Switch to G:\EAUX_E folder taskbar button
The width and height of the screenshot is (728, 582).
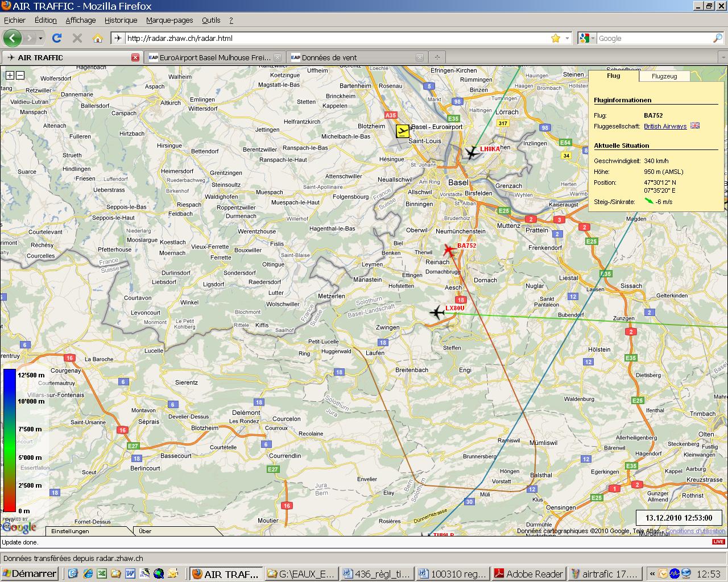click(x=302, y=573)
